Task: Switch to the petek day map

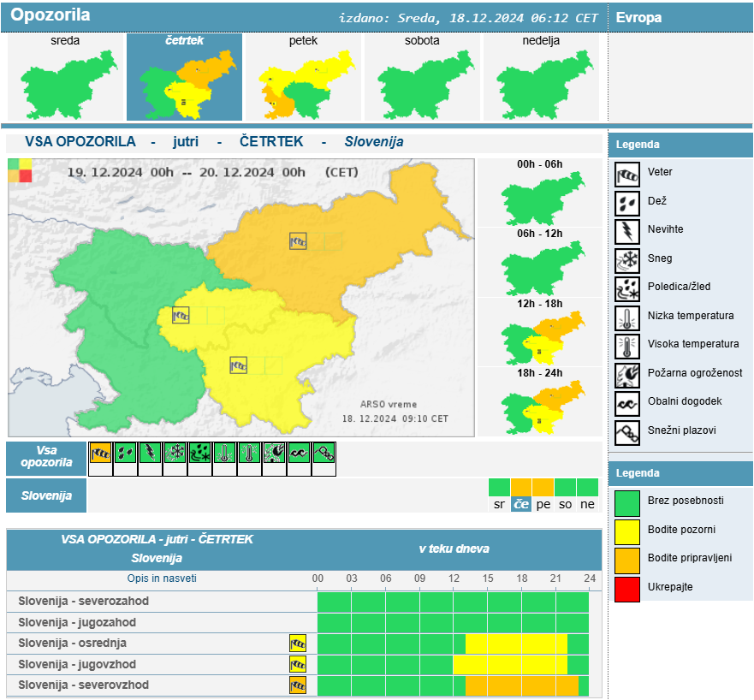Action: pos(303,78)
